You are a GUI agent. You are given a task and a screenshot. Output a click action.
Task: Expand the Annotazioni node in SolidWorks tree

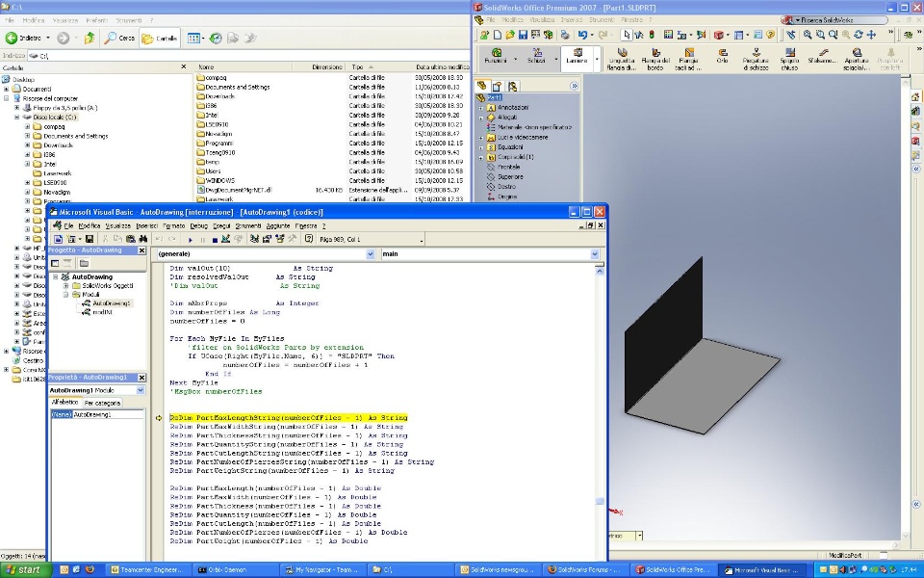click(x=481, y=108)
